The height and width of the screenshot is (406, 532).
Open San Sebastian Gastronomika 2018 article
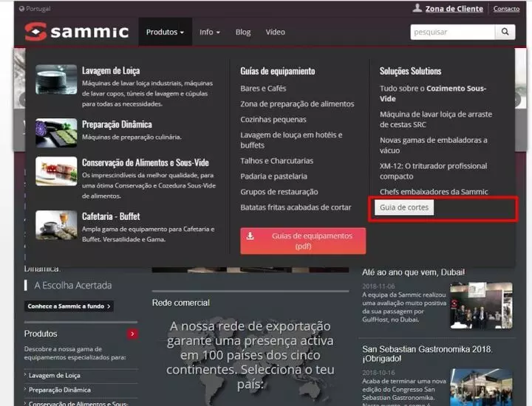pyautogui.click(x=427, y=354)
